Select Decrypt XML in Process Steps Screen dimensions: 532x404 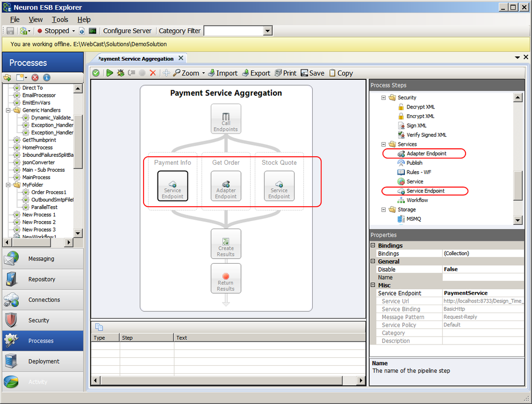(x=420, y=107)
